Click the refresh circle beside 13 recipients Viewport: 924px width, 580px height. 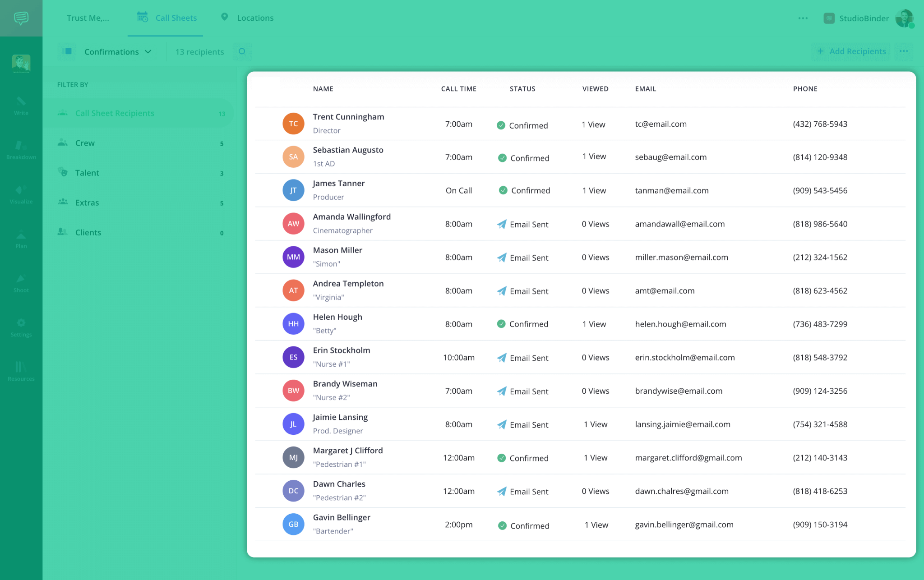[242, 51]
